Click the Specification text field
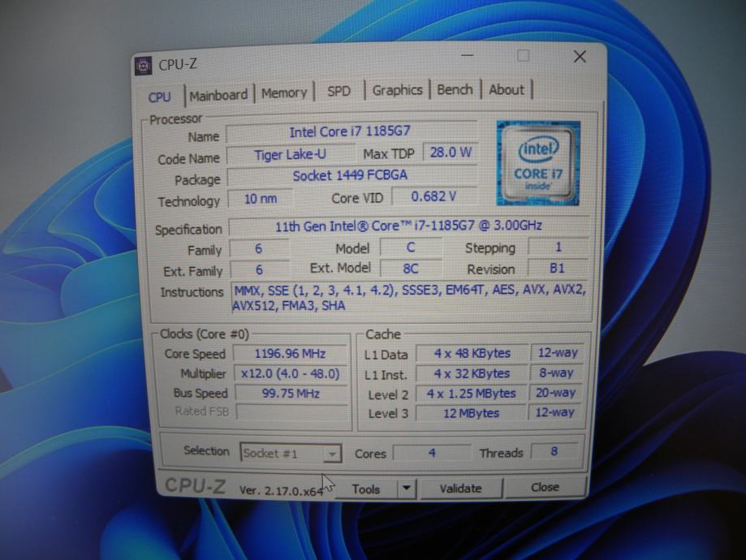 (x=407, y=226)
